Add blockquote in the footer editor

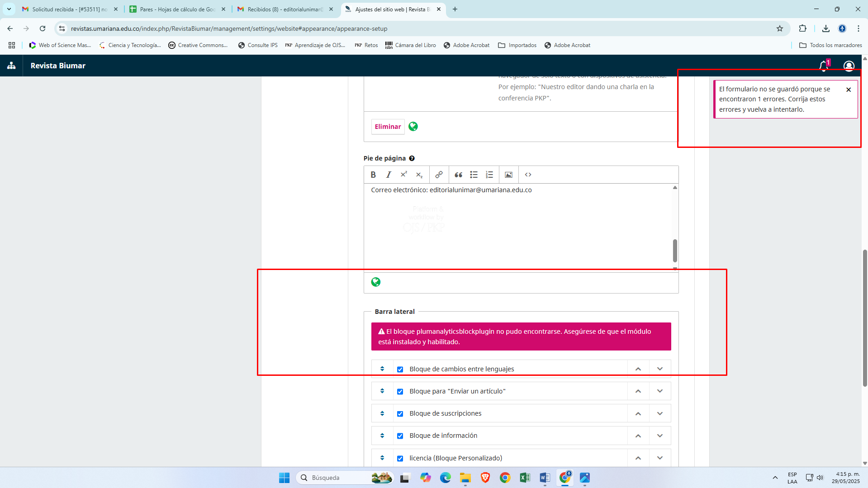tap(458, 175)
